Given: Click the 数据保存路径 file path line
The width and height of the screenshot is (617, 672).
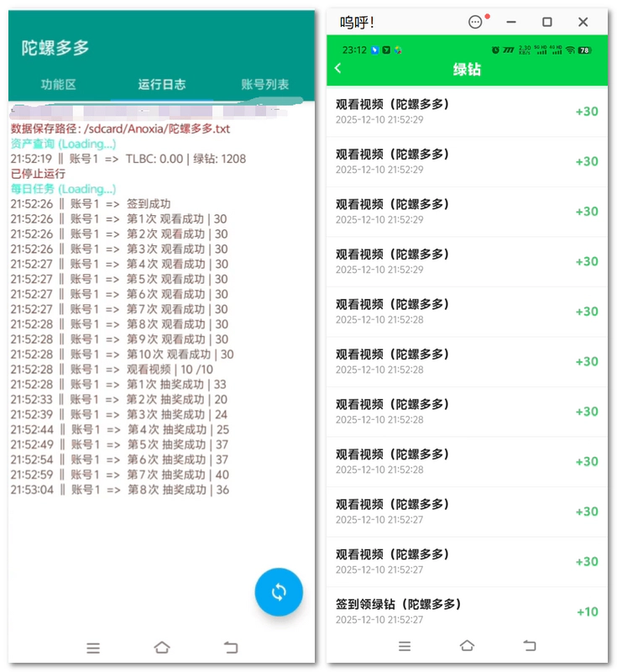Looking at the screenshot, I should tap(120, 129).
